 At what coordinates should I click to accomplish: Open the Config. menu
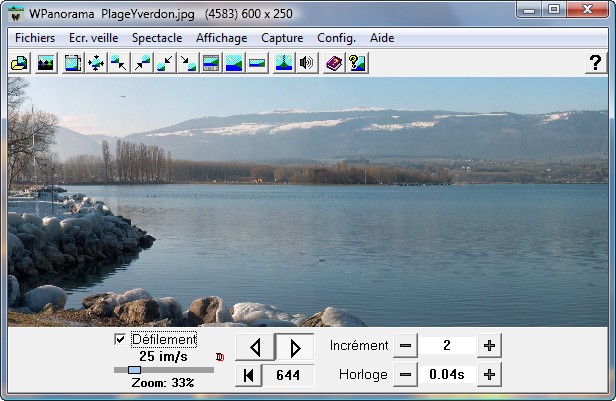[x=336, y=38]
